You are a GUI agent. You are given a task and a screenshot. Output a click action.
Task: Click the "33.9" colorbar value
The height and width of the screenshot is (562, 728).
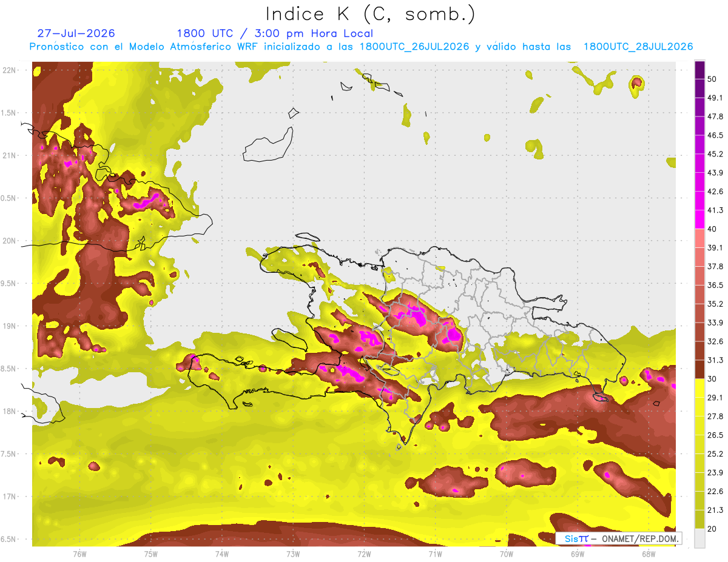point(715,323)
